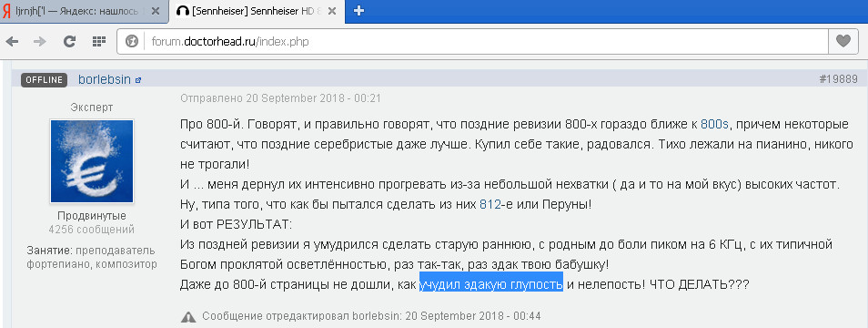Close the Яндекс search tab
The image size is (868, 328).
coord(156,11)
